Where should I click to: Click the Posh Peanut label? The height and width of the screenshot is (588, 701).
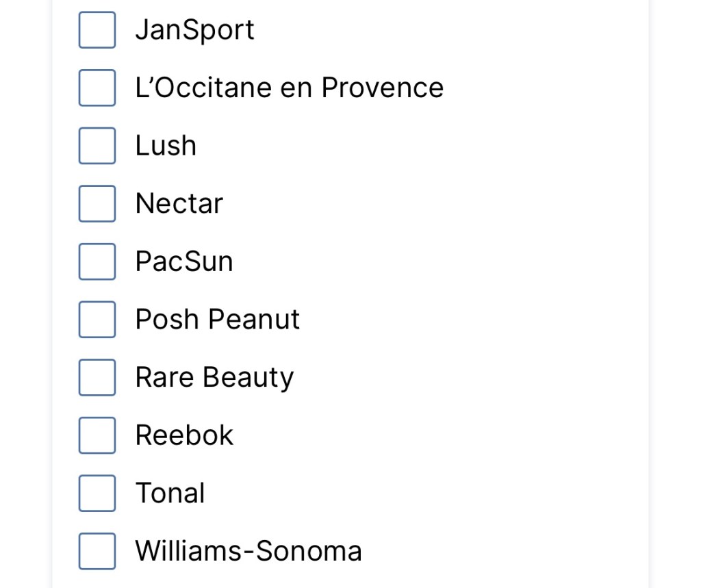[x=217, y=320]
